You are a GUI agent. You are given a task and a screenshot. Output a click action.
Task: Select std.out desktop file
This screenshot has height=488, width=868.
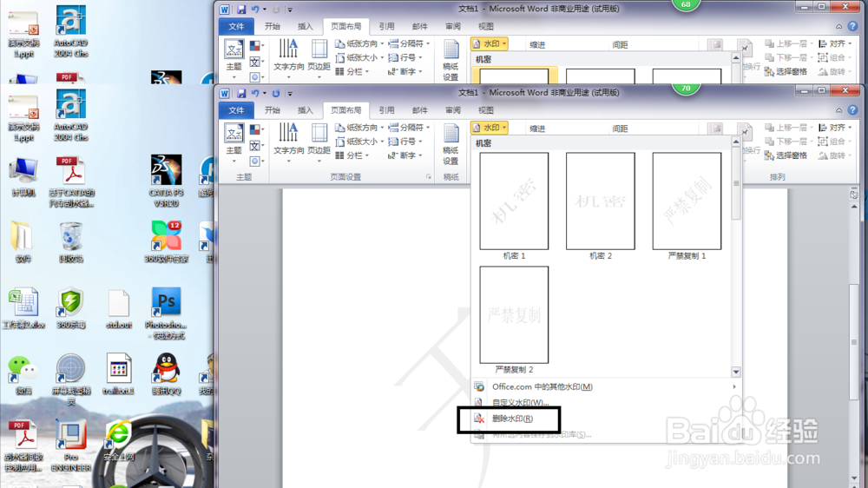coord(118,308)
